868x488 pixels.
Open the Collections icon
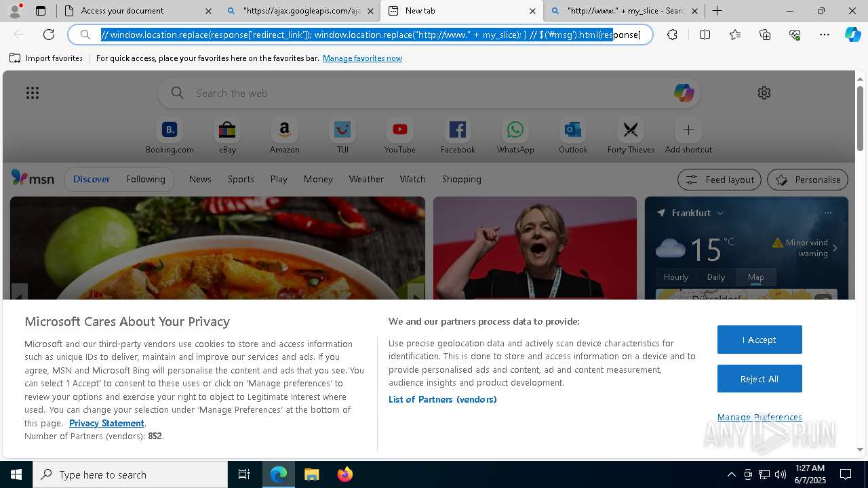pyautogui.click(x=765, y=35)
